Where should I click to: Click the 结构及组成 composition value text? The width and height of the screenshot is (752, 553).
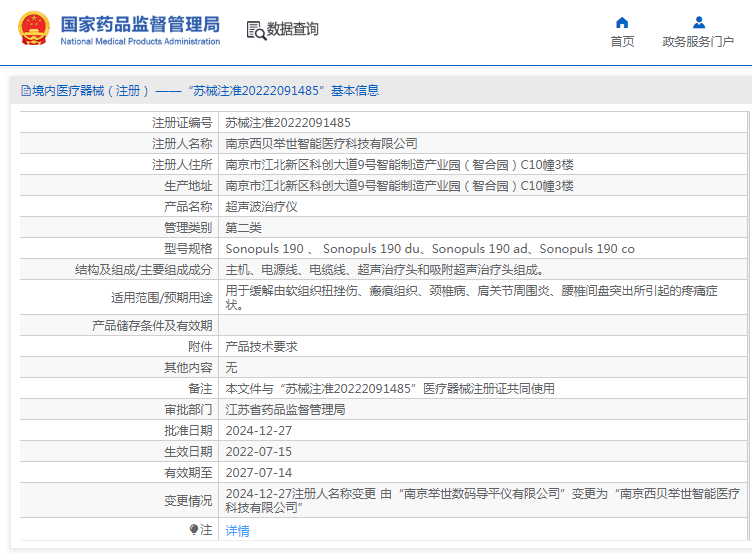pos(384,270)
